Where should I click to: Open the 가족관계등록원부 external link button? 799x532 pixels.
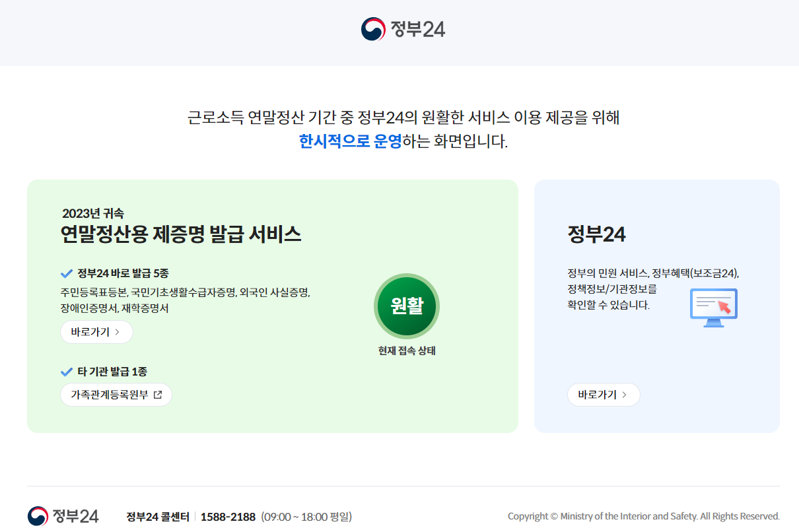[x=116, y=395]
